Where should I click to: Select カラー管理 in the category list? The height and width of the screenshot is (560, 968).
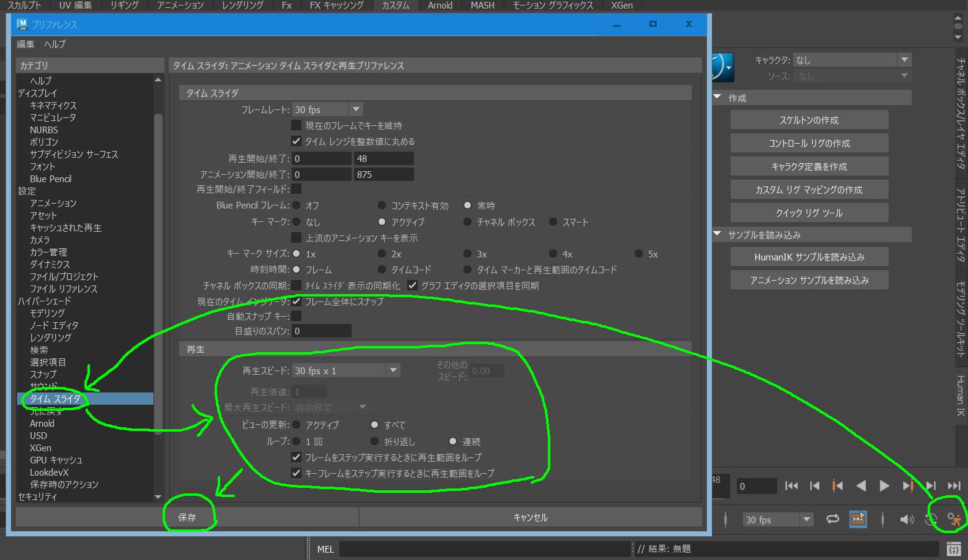48,252
